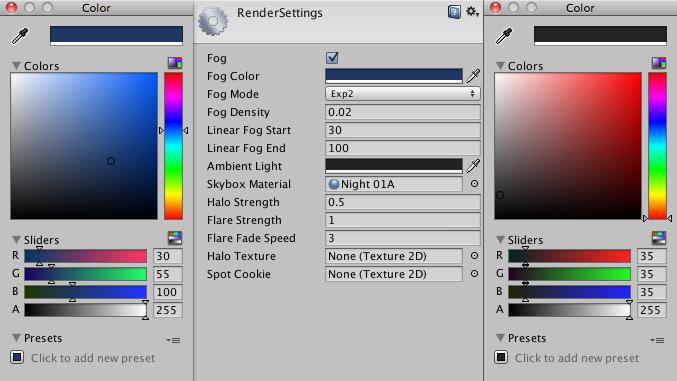The image size is (677, 381).
Task: Click object picker circle for Skybox Material
Action: click(x=474, y=184)
